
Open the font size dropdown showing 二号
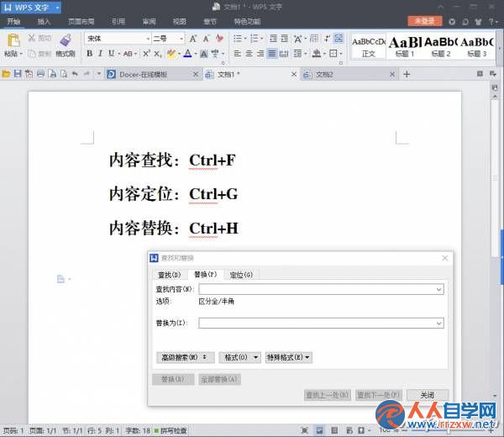(181, 39)
